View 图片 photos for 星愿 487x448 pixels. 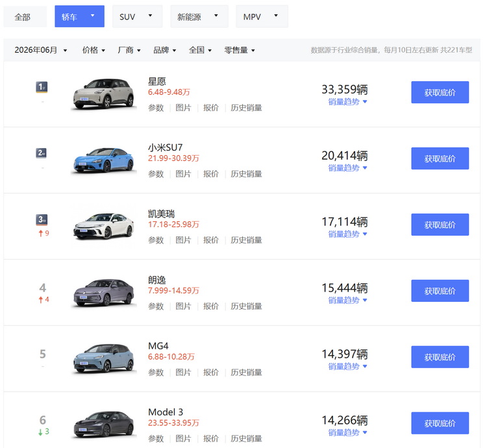pyautogui.click(x=183, y=108)
